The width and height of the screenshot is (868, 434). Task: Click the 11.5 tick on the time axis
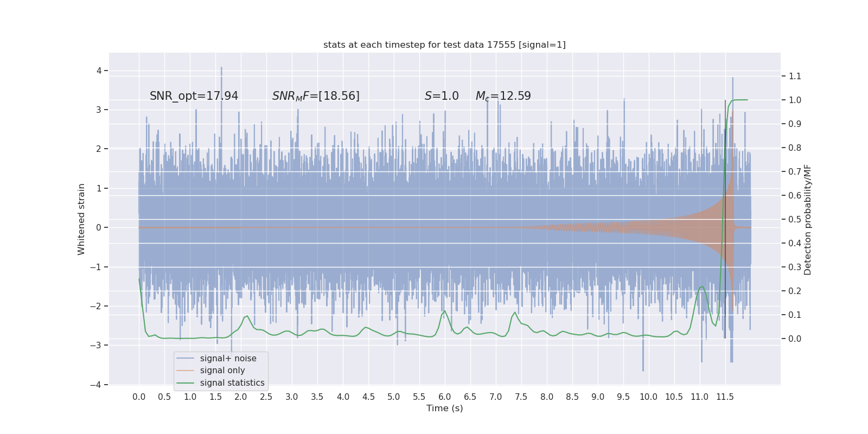tap(725, 397)
